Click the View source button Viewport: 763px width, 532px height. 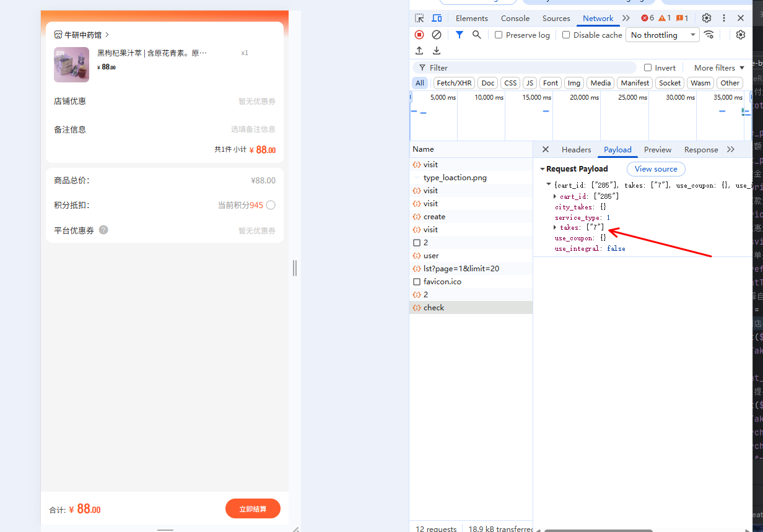pyautogui.click(x=656, y=168)
